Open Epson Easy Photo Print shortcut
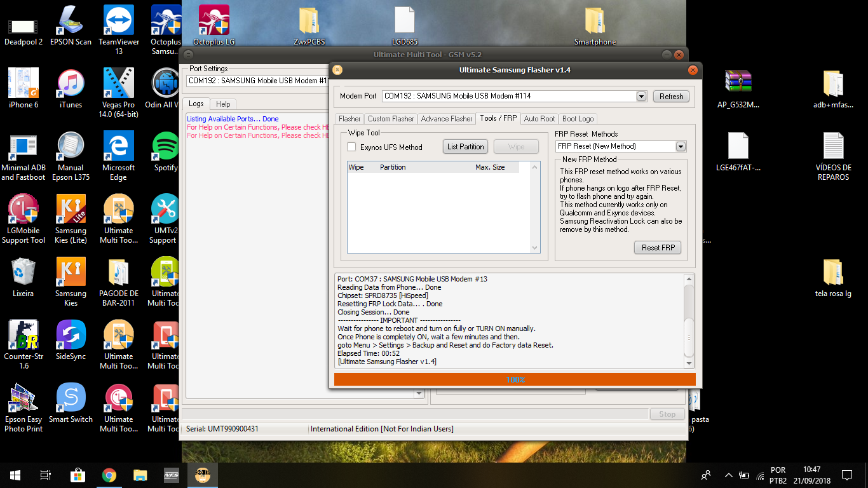The width and height of the screenshot is (868, 488). pyautogui.click(x=24, y=408)
